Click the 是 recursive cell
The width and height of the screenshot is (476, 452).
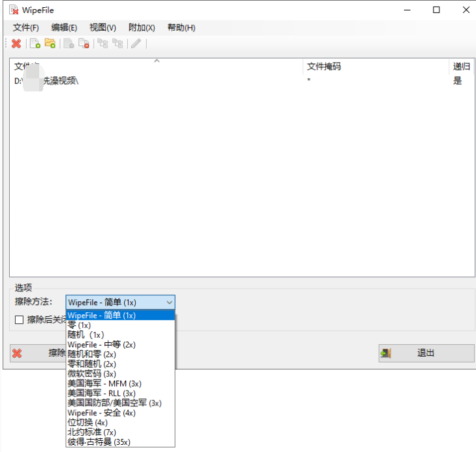click(x=457, y=81)
